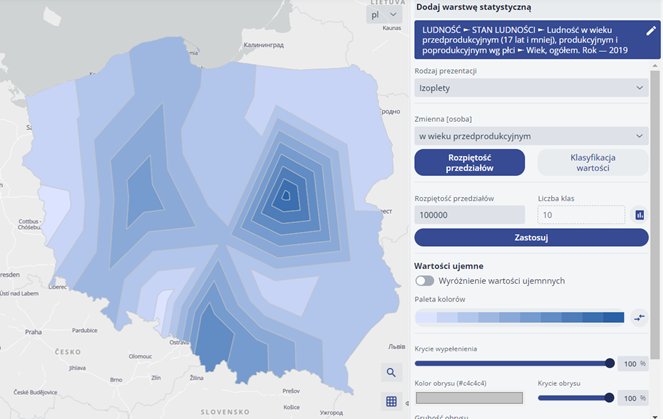
Task: Open the Kolor obrysu gray swatch
Action: 469,398
